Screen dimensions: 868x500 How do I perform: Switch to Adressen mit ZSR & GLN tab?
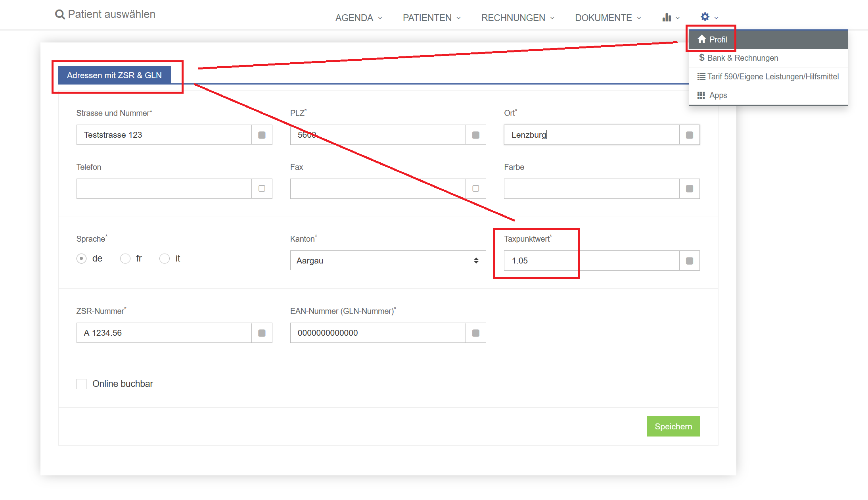(114, 75)
